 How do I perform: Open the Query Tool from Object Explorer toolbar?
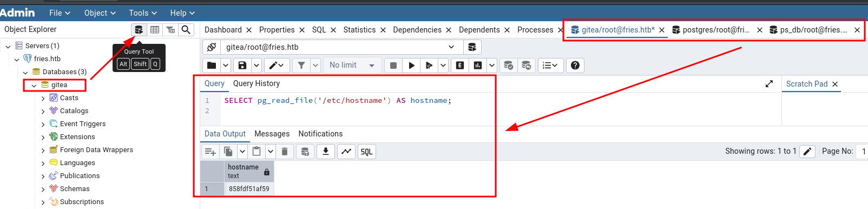[139, 30]
